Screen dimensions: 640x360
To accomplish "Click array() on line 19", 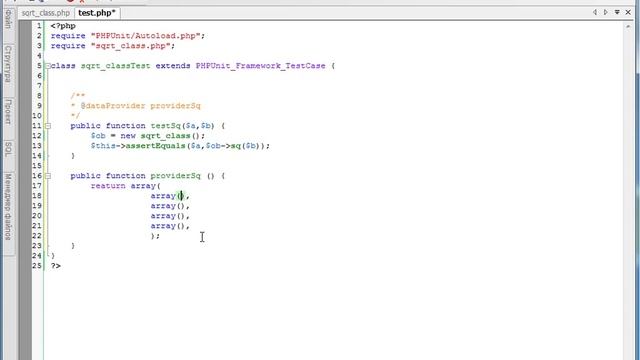I will tap(168, 206).
